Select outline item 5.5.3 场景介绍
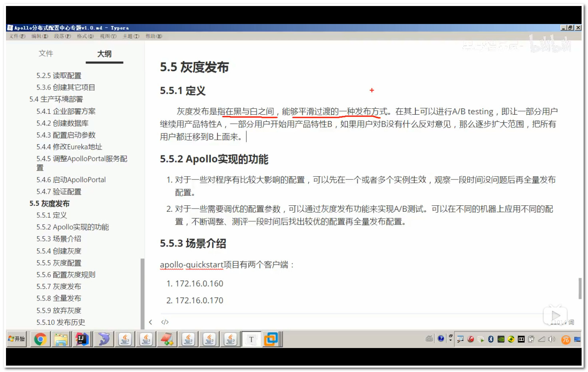This screenshot has width=588, height=372. [x=59, y=239]
